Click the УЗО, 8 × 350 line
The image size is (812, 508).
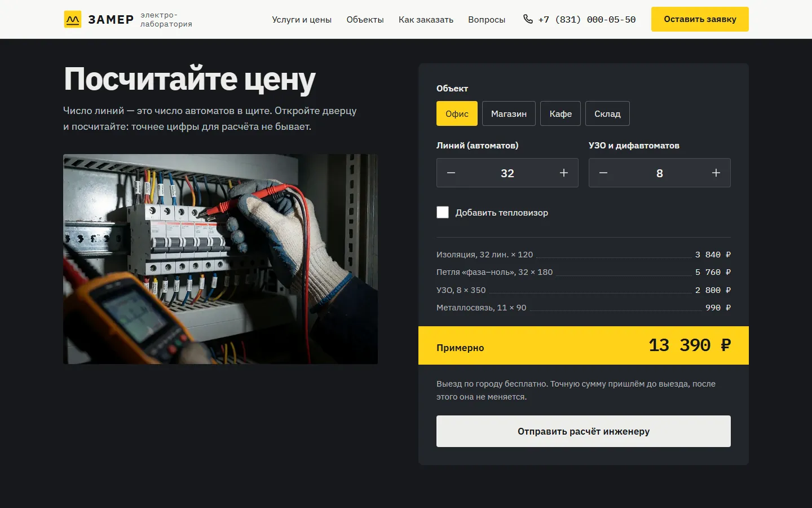[x=584, y=290]
